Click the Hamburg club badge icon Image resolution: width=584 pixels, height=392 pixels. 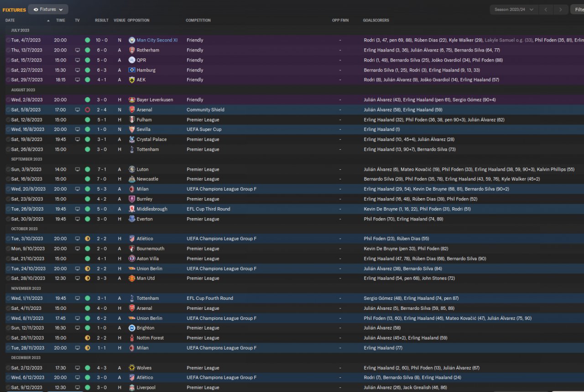(x=132, y=70)
